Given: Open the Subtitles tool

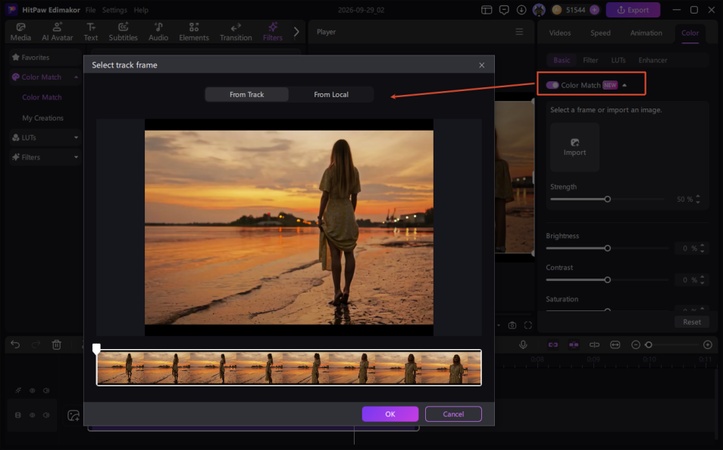Looking at the screenshot, I should (x=123, y=32).
